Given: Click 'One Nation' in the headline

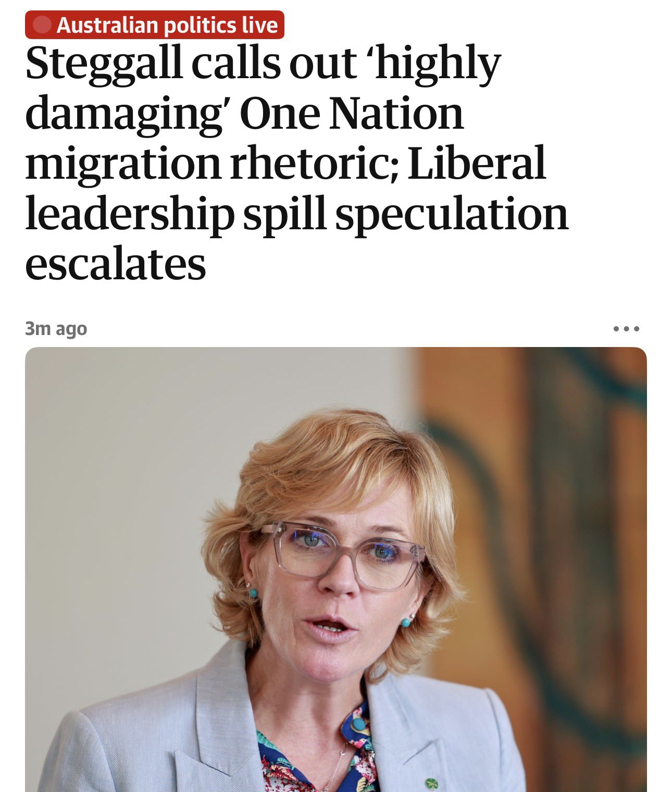Looking at the screenshot, I should pos(352,114).
